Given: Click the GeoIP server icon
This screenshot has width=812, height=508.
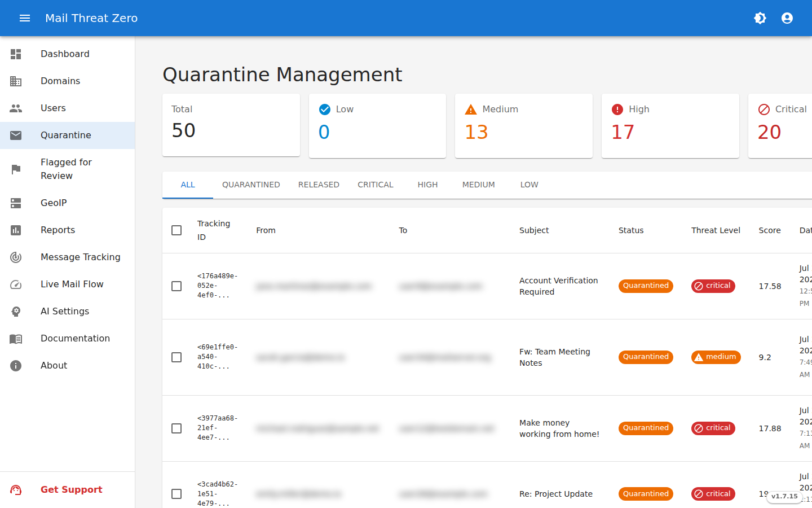Looking at the screenshot, I should pyautogui.click(x=16, y=203).
